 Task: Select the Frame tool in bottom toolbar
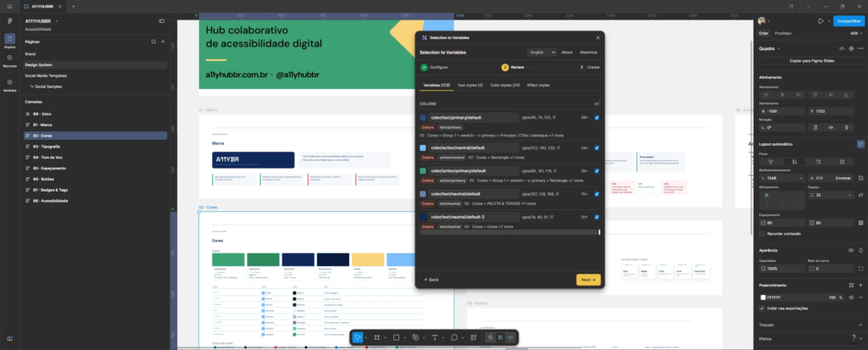click(376, 337)
